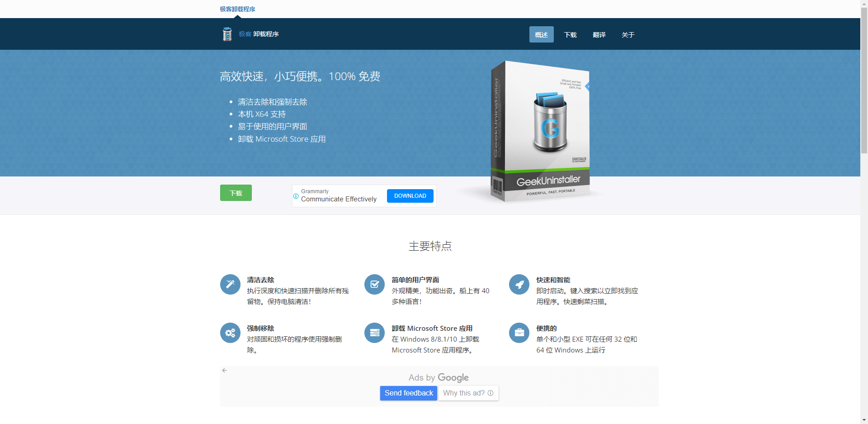
Task: Click the Communicate Effectively ad text
Action: point(339,199)
